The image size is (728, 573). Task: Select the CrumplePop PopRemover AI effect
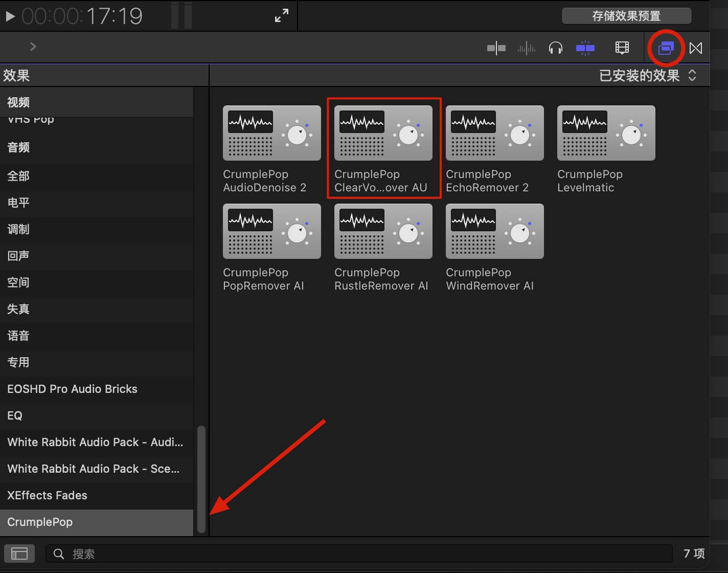pyautogui.click(x=272, y=248)
